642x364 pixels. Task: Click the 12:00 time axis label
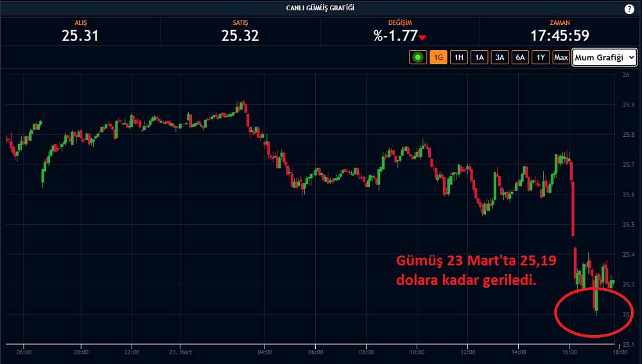pos(468,352)
